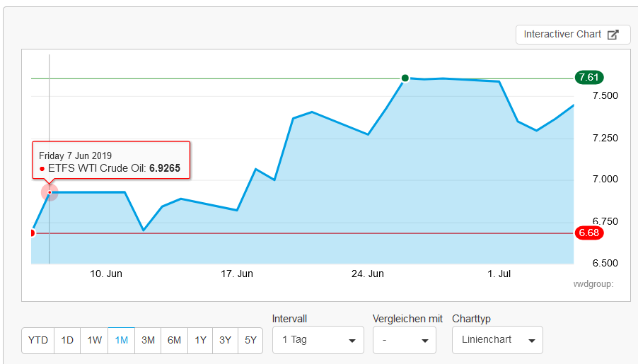Screen dimensions: 638x364
Task: Click the Interactiver Chart button
Action: click(x=563, y=35)
